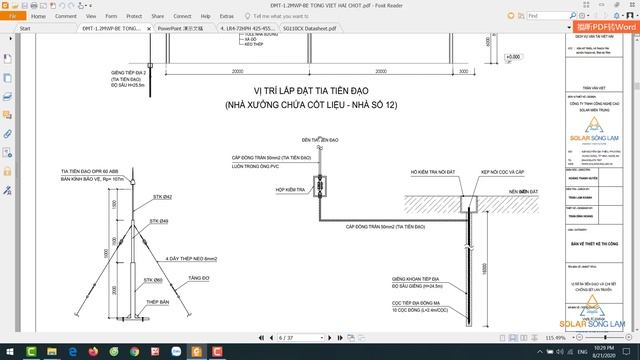The height and width of the screenshot is (360, 640).
Task: Open the Share ribbon tab
Action: click(158, 16)
